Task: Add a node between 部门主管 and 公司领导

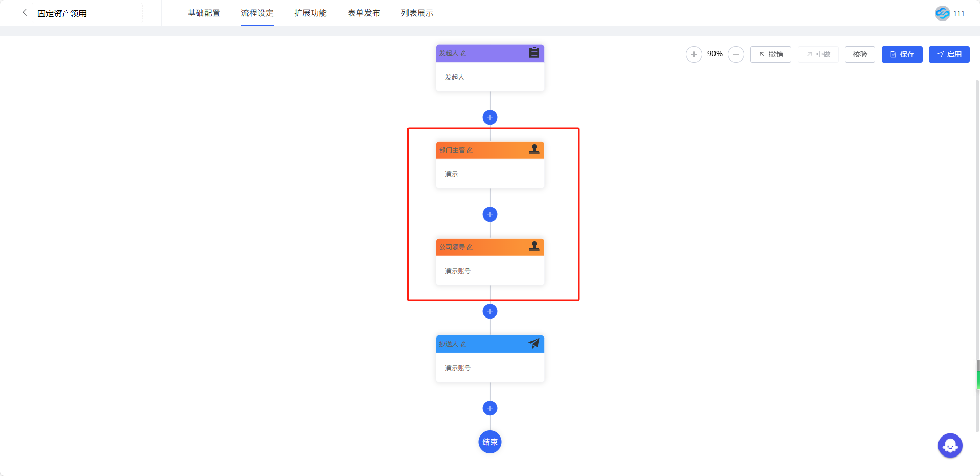Action: point(489,214)
